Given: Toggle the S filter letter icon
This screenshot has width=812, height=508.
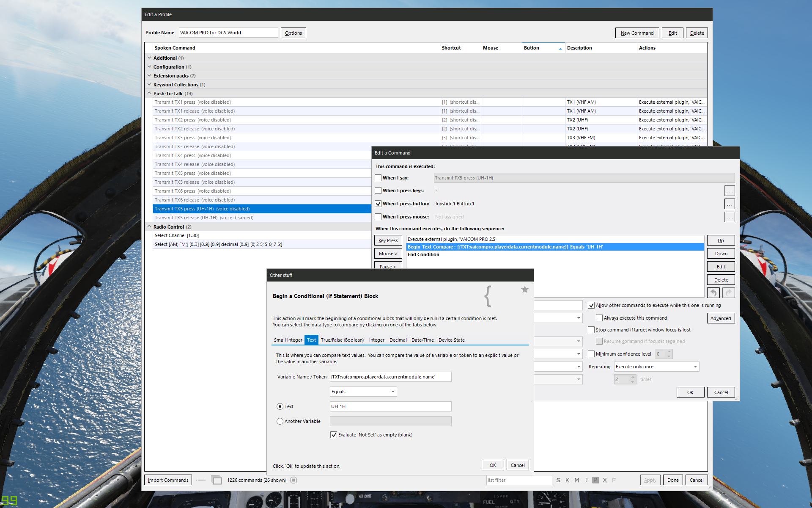Looking at the screenshot, I should 558,480.
